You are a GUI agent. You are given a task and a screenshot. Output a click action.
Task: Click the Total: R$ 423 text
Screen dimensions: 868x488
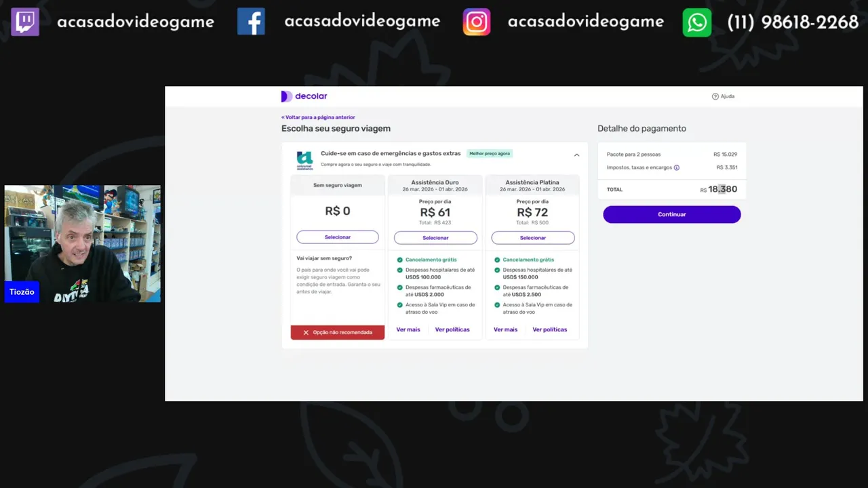point(435,223)
